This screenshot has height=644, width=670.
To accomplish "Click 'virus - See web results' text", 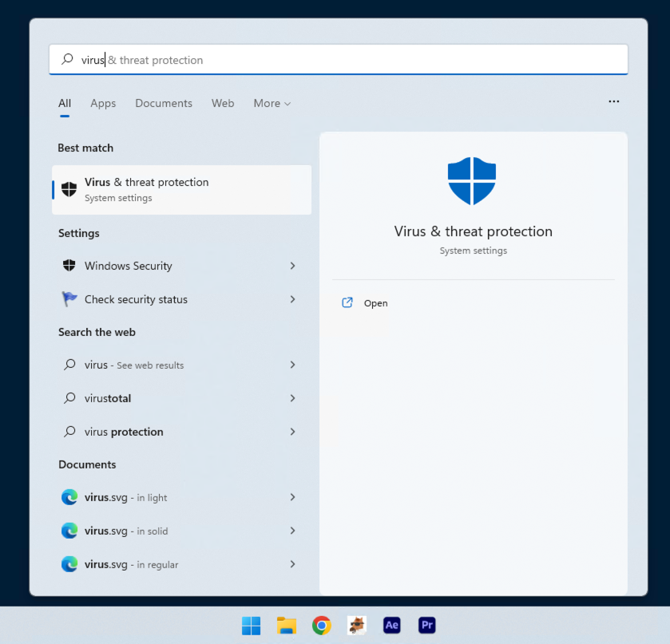I will coord(134,365).
